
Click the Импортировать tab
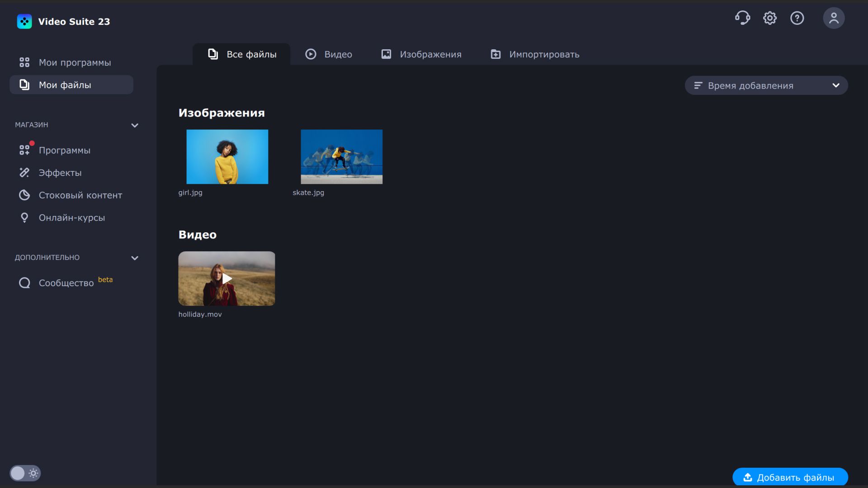[x=535, y=54]
